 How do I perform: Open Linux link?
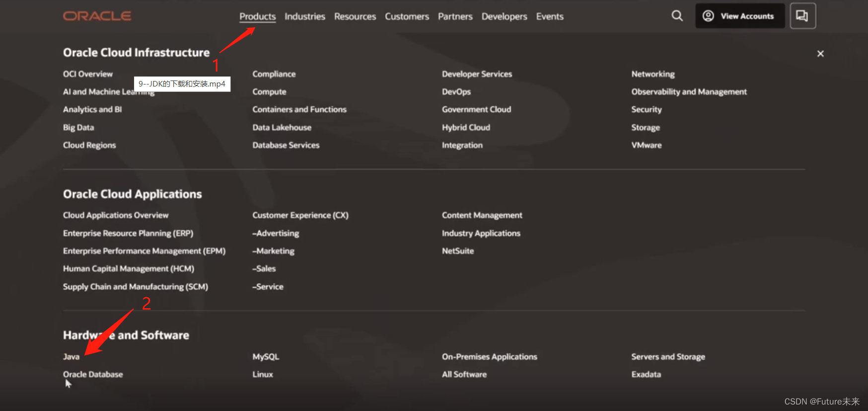coord(263,374)
